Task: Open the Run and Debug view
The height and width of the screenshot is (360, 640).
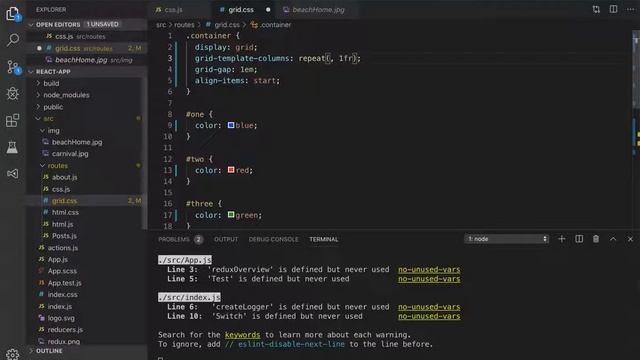Action: pos(13,93)
